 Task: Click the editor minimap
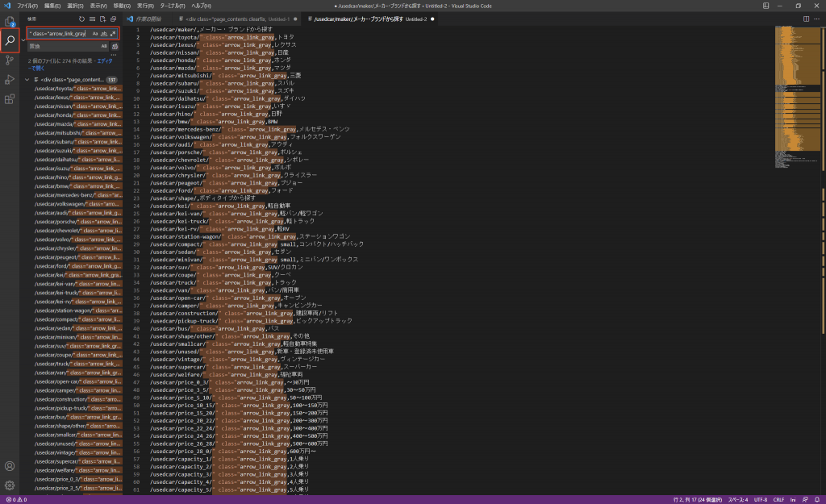click(797, 98)
